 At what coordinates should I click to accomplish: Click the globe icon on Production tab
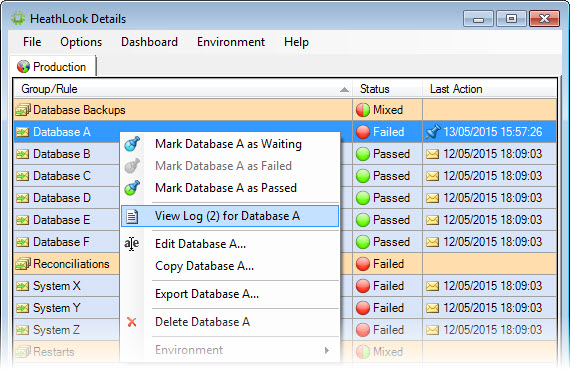pyautogui.click(x=23, y=67)
